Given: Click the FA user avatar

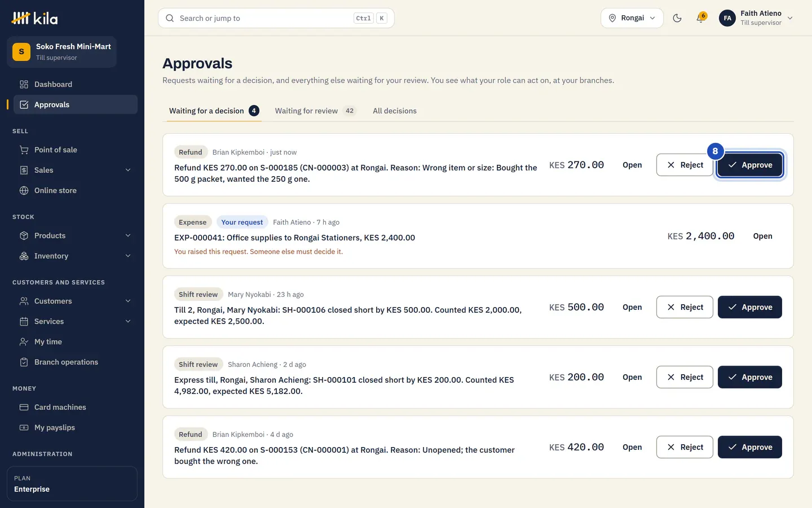Looking at the screenshot, I should click(x=727, y=18).
